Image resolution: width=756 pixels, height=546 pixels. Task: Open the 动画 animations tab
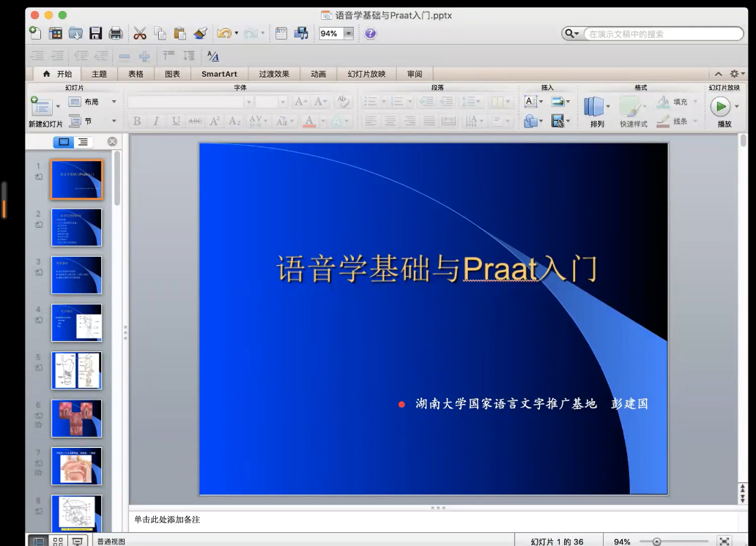click(x=318, y=74)
